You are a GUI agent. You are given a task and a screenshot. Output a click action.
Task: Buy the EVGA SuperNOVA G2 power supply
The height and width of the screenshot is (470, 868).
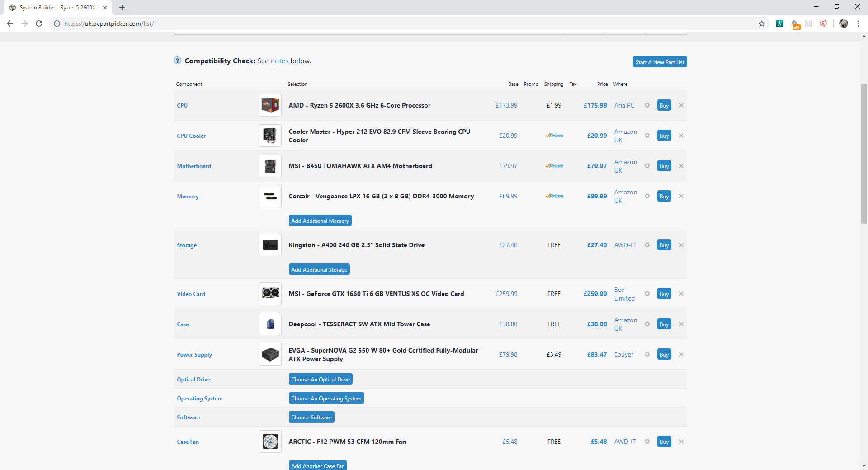pyautogui.click(x=664, y=354)
